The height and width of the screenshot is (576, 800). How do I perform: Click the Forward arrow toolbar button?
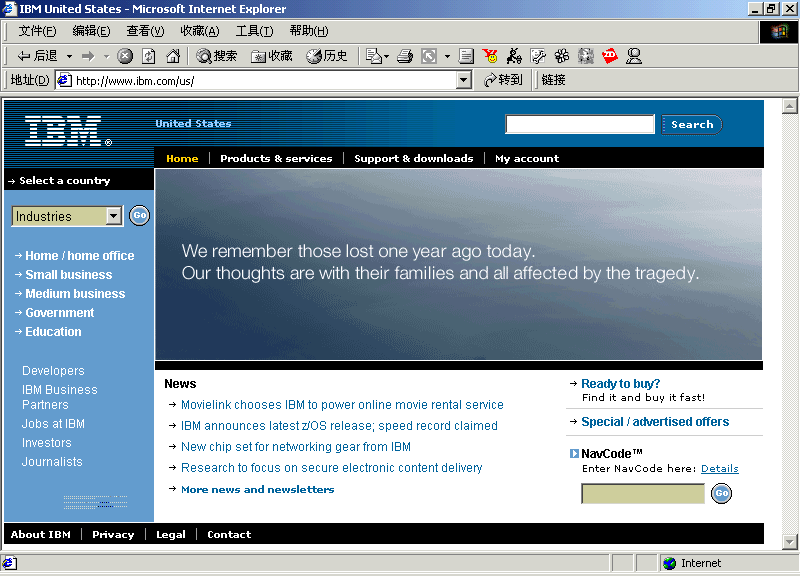click(88, 56)
